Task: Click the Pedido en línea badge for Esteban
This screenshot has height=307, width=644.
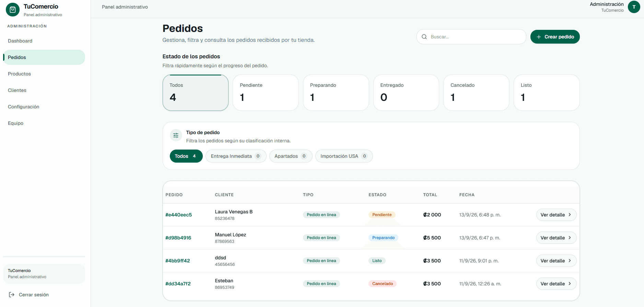Action: (321, 284)
